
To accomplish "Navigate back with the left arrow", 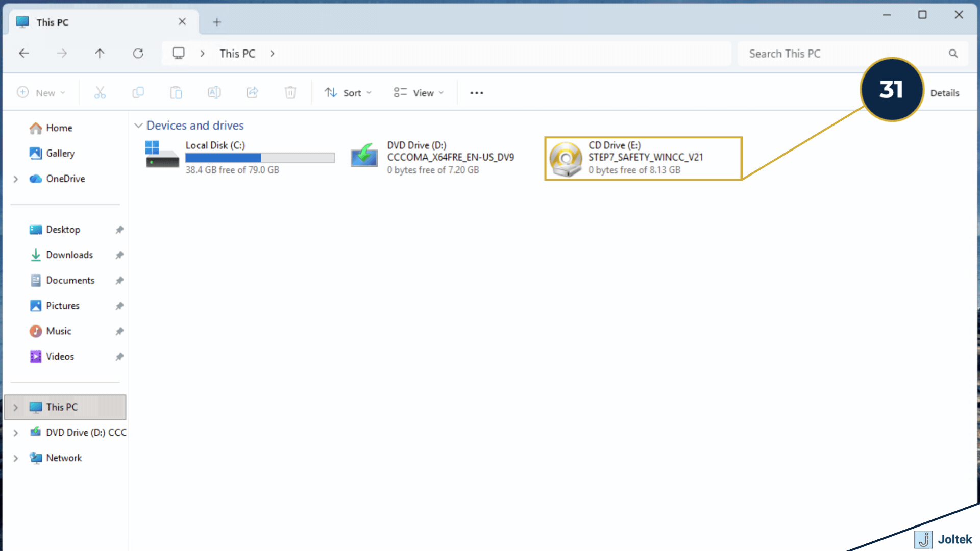I will pos(24,54).
